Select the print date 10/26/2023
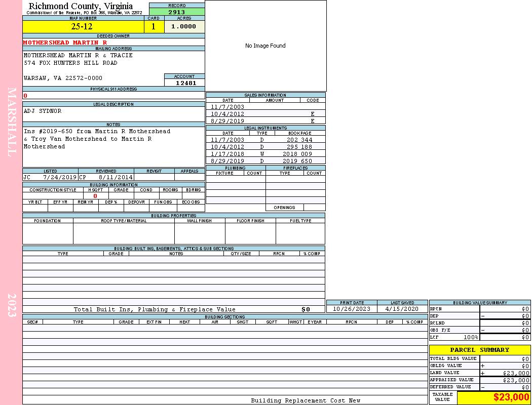The width and height of the screenshot is (532, 405). coord(352,309)
